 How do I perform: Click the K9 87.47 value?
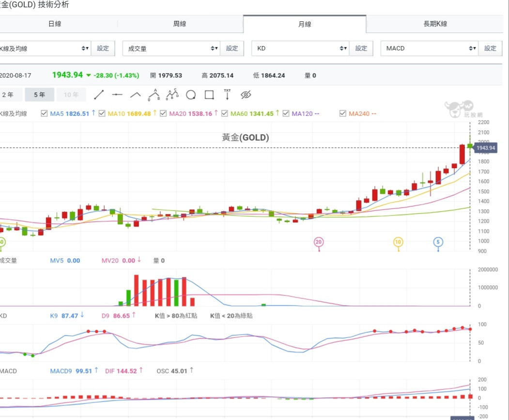click(x=67, y=316)
